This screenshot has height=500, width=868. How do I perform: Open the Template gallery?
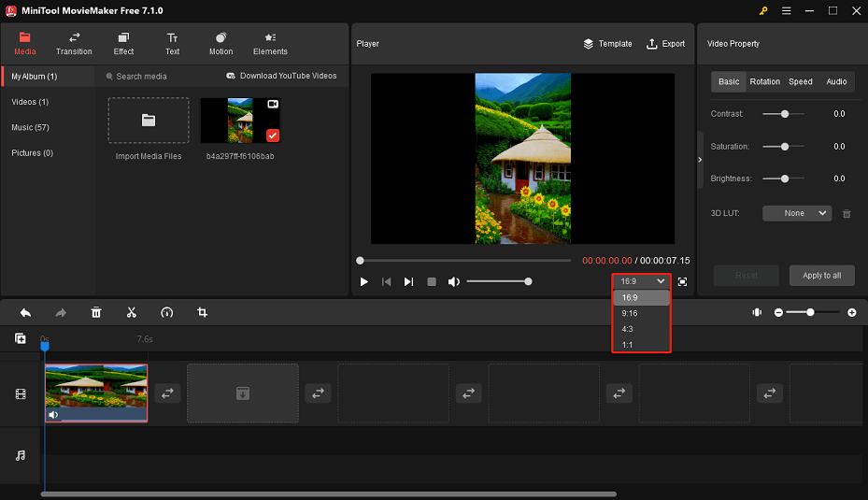pos(607,44)
